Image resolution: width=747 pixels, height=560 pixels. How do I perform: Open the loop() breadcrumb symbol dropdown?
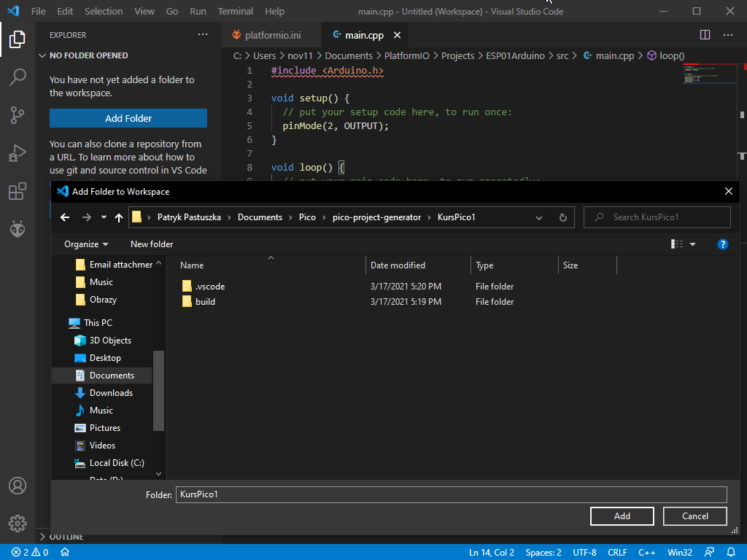click(x=666, y=55)
